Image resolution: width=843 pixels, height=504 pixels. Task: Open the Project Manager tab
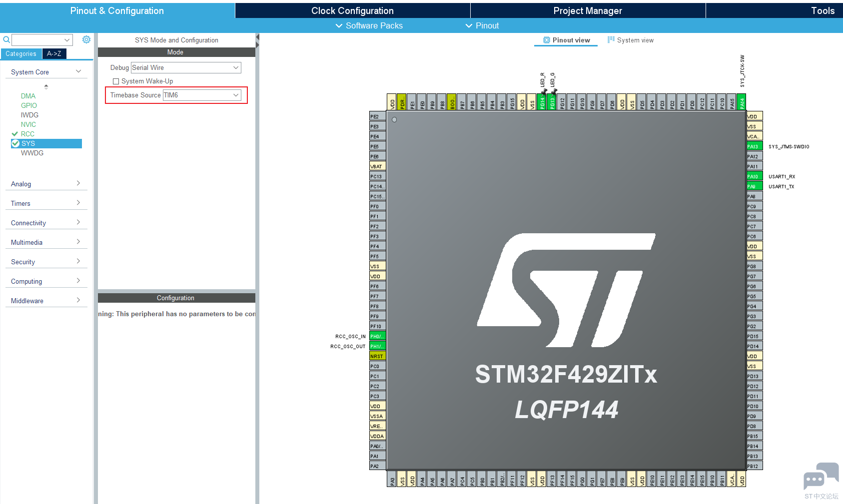(x=588, y=10)
